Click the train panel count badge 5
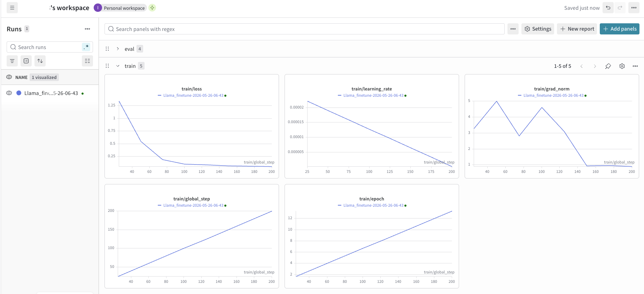This screenshot has height=294, width=644. coord(141,66)
